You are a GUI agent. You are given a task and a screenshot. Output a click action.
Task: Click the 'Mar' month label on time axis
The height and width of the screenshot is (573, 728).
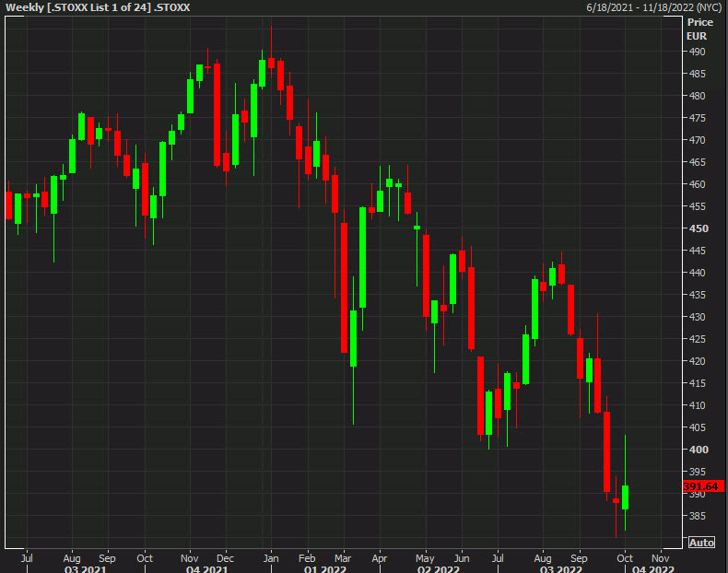point(343,558)
